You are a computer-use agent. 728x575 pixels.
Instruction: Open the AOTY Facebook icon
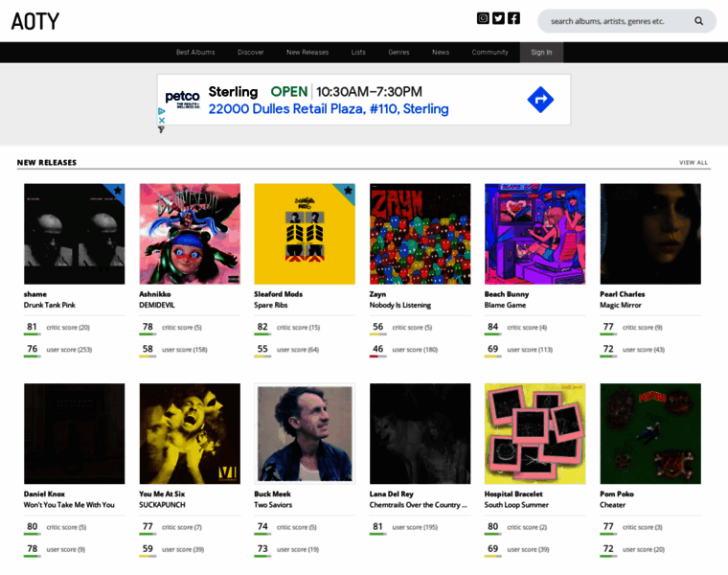[x=513, y=18]
